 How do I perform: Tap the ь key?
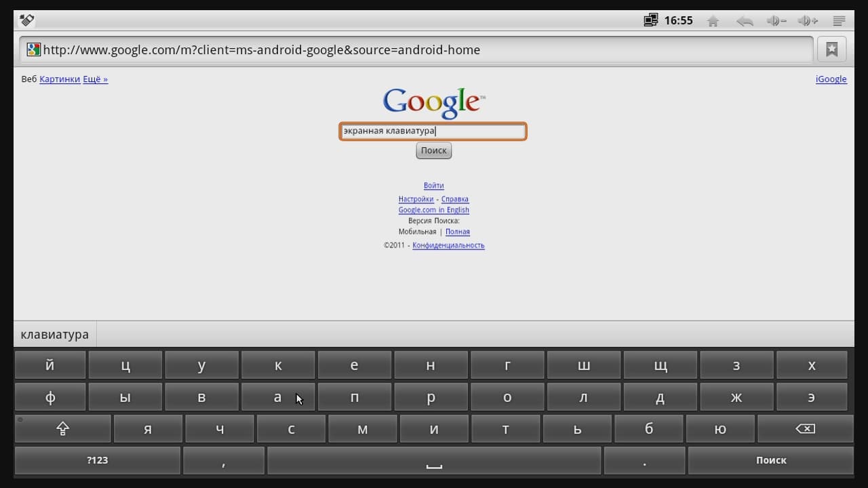(577, 429)
